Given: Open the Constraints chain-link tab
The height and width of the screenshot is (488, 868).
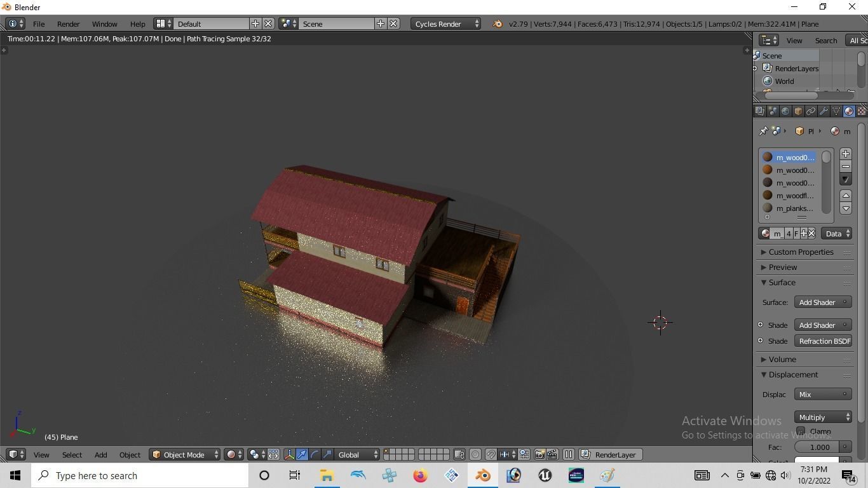Looking at the screenshot, I should pyautogui.click(x=811, y=111).
